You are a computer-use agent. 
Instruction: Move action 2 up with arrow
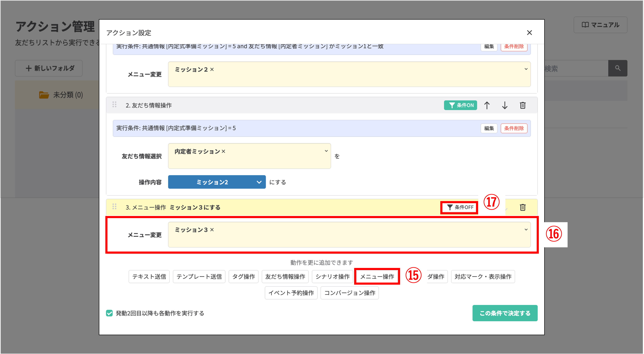(487, 105)
